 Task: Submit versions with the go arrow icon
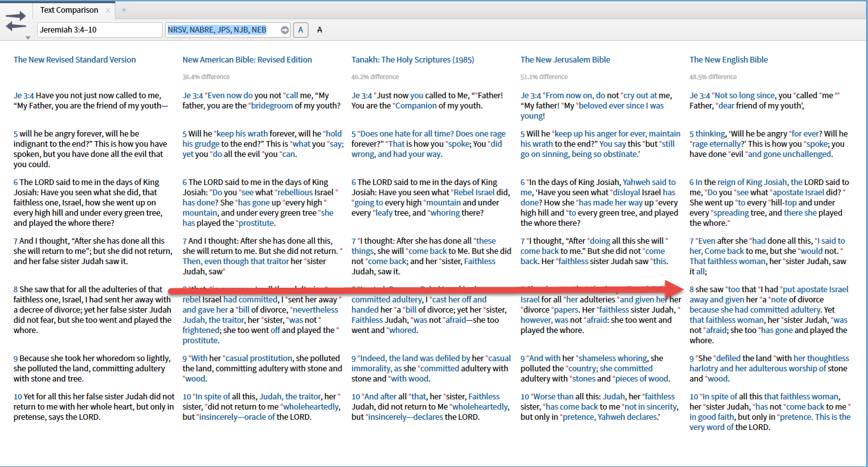[x=285, y=30]
